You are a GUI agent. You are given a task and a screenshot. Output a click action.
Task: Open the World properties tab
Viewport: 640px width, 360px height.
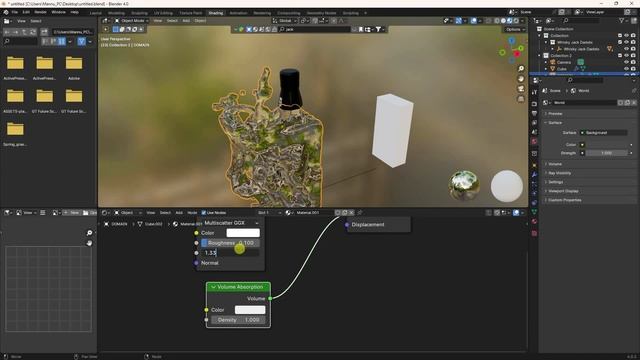pyautogui.click(x=534, y=142)
